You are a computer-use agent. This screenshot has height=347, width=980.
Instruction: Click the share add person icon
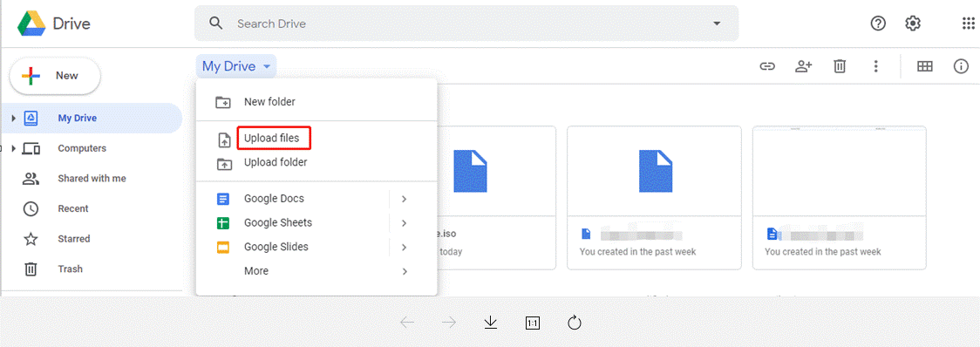tap(803, 66)
